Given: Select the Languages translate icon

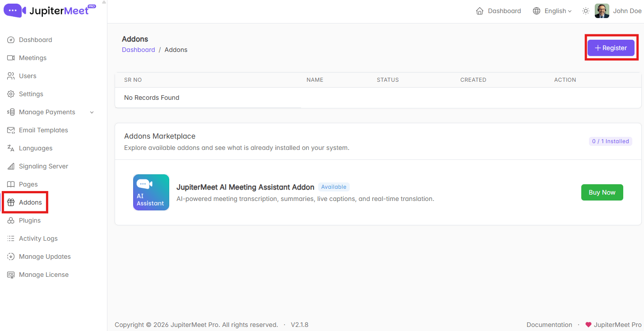Looking at the screenshot, I should click(x=11, y=148).
